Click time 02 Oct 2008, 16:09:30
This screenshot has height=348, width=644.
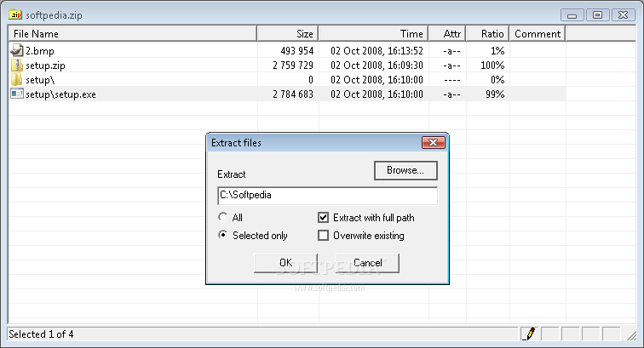tap(377, 66)
